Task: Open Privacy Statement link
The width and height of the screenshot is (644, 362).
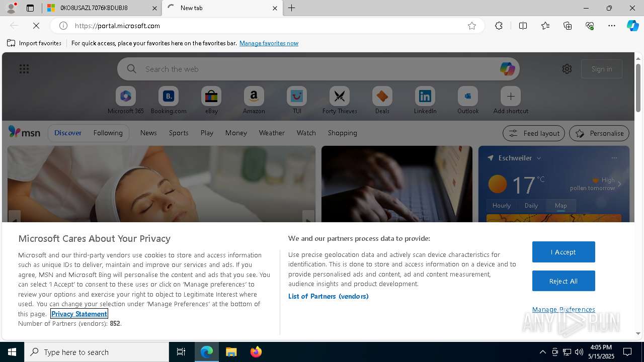Action: click(x=79, y=314)
